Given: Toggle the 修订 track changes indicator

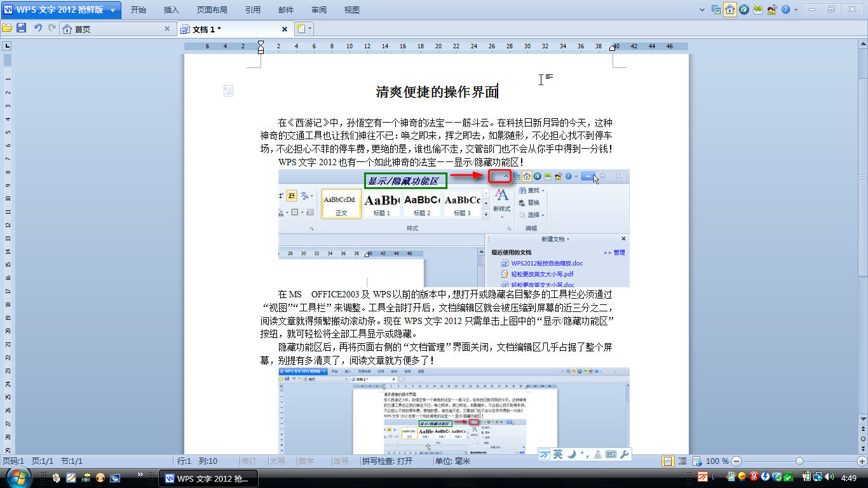Looking at the screenshot, I should click(x=248, y=461).
